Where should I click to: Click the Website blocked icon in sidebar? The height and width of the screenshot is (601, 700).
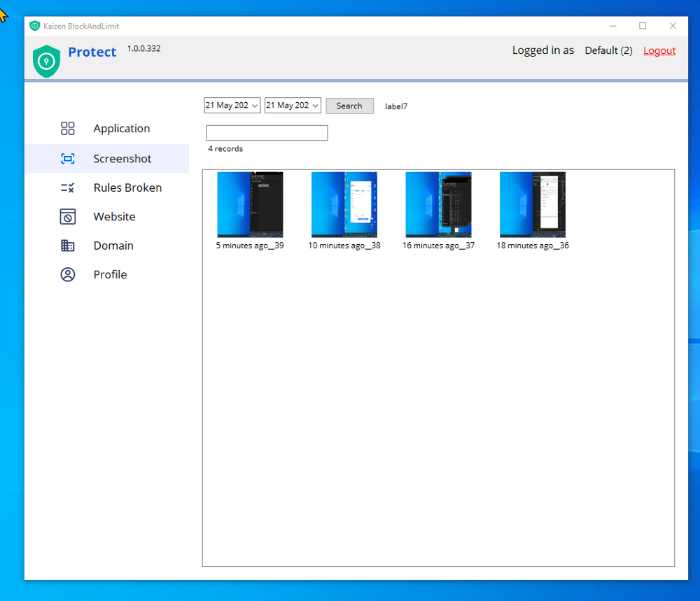pyautogui.click(x=68, y=217)
